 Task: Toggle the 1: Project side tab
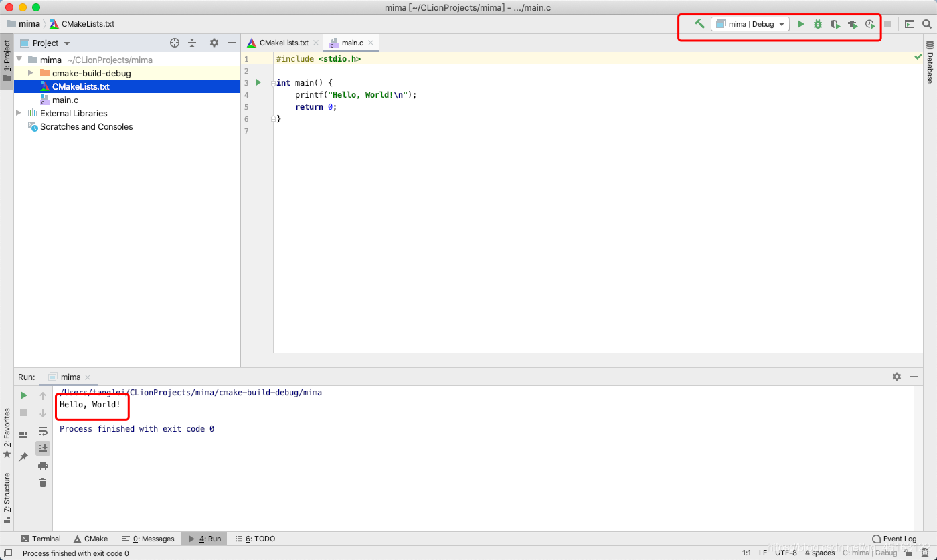click(7, 60)
